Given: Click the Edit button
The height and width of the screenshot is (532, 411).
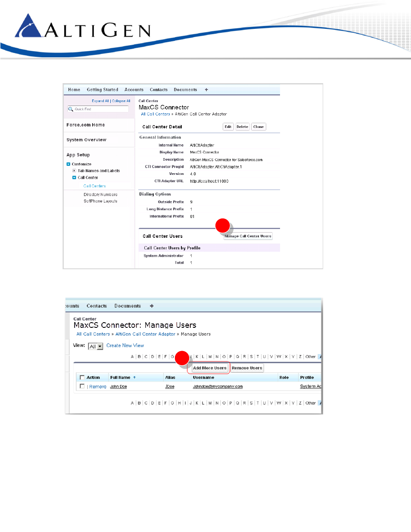Looking at the screenshot, I should 228,127.
